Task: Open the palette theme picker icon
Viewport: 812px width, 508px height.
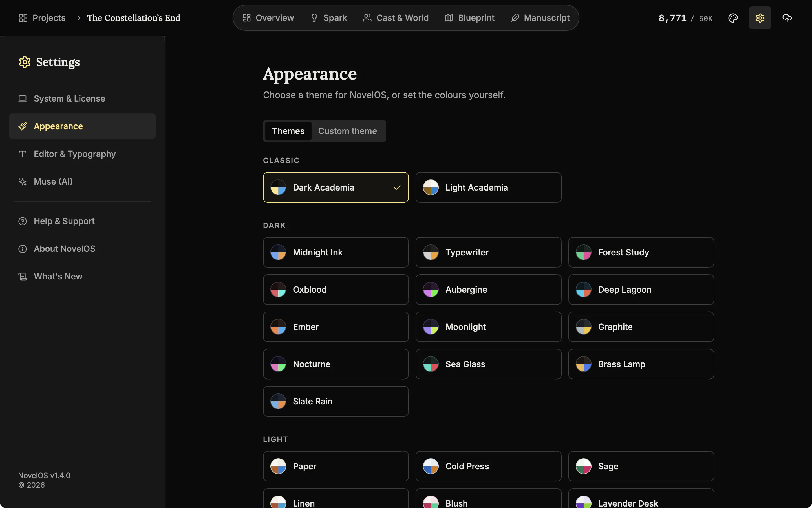Action: point(733,18)
